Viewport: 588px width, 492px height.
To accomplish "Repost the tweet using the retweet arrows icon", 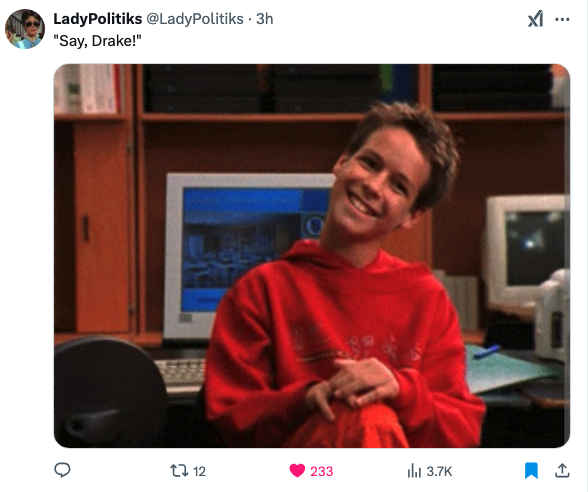I will [179, 471].
